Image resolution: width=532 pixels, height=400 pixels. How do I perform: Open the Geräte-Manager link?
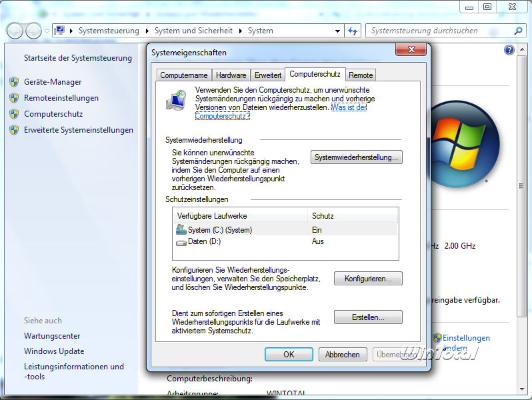click(x=53, y=82)
